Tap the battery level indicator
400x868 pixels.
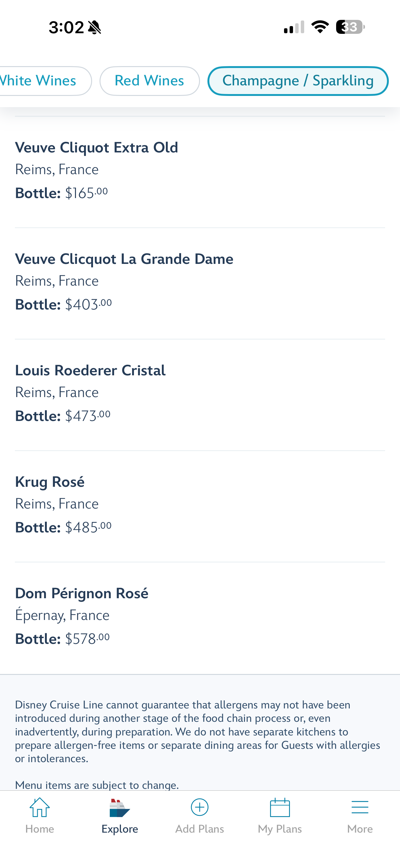click(350, 27)
